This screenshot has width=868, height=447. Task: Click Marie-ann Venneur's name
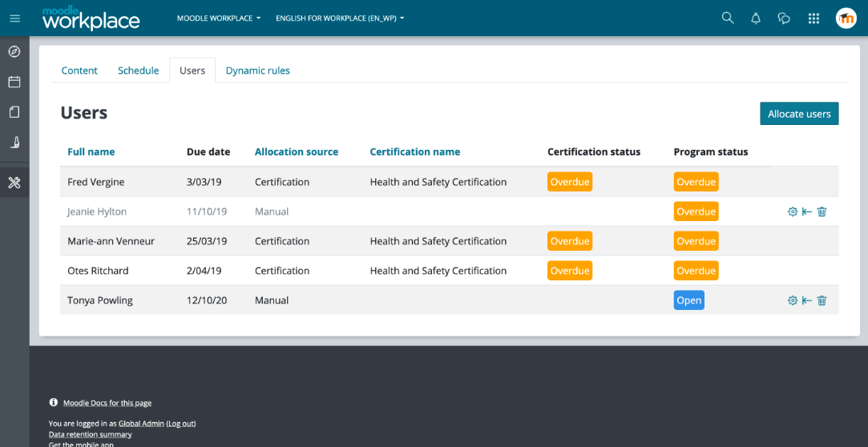pos(111,241)
